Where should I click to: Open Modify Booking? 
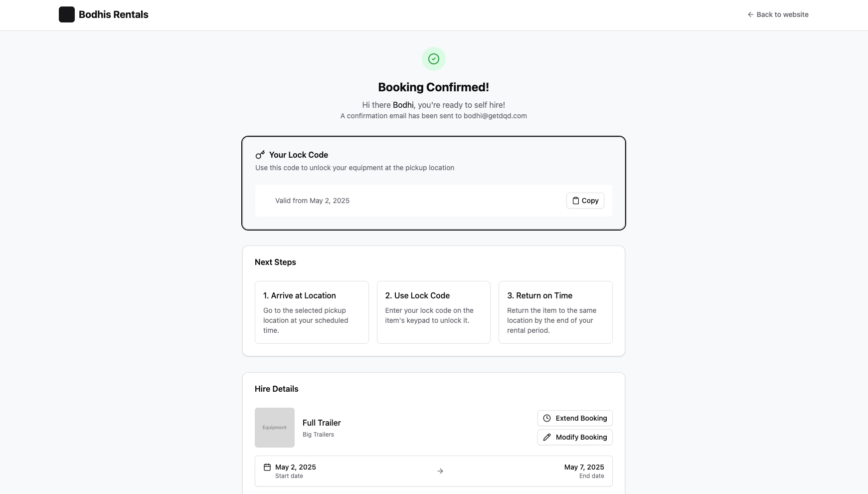tap(575, 437)
